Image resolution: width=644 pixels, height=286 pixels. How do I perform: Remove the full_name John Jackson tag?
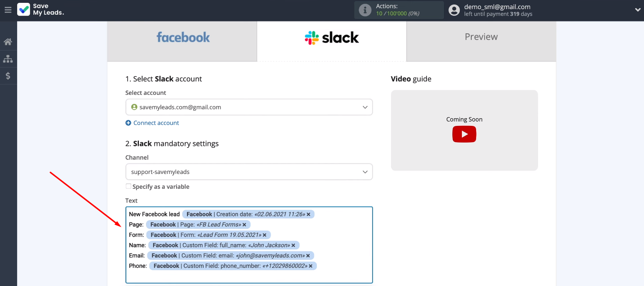pyautogui.click(x=293, y=245)
